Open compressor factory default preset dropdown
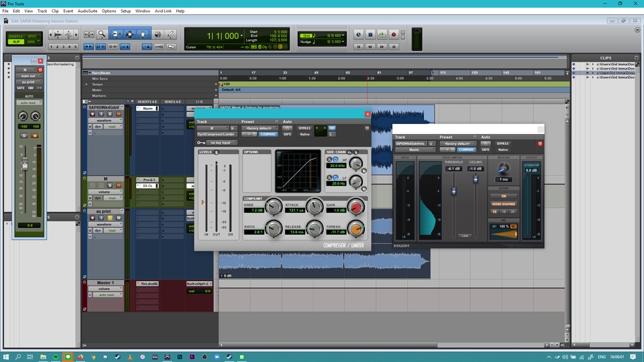 (x=260, y=128)
